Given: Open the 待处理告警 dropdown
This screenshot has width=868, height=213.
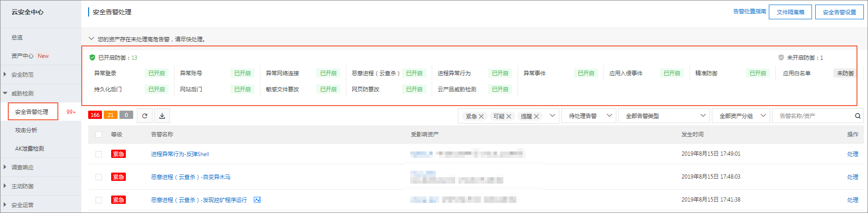Looking at the screenshot, I should [588, 116].
